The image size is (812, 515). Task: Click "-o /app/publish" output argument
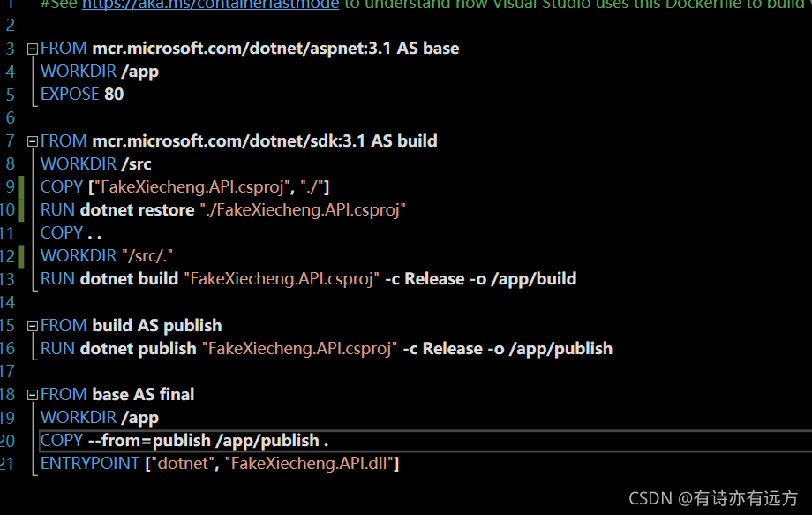coord(550,349)
